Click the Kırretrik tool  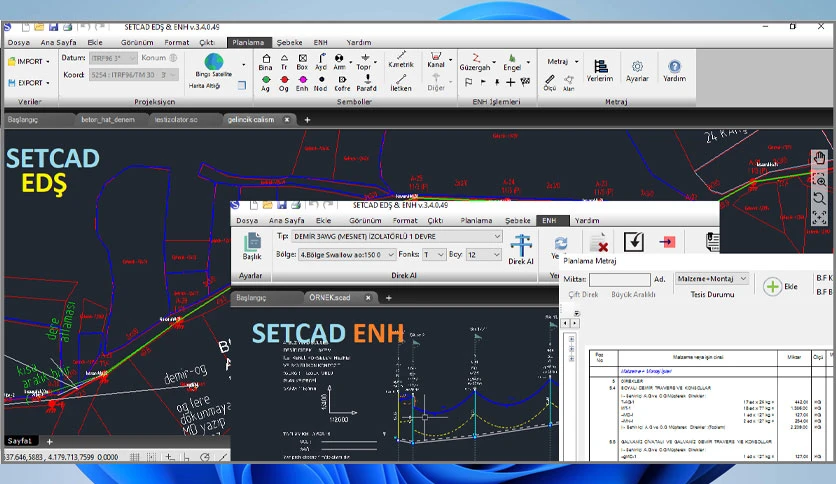tap(401, 60)
